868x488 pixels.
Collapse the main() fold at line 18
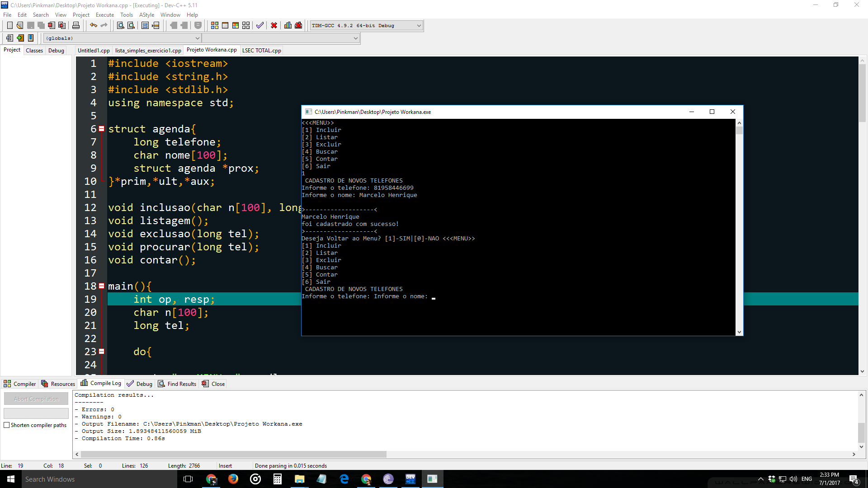click(x=102, y=286)
